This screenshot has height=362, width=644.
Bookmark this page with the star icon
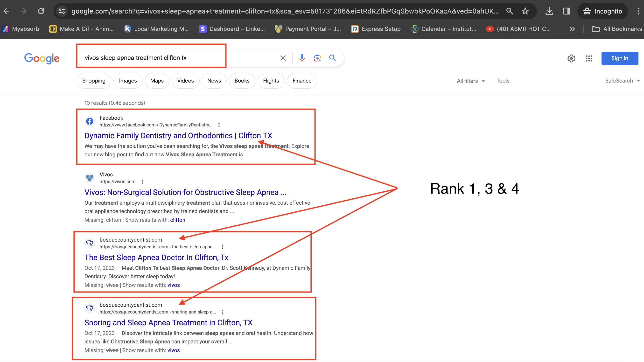(525, 11)
